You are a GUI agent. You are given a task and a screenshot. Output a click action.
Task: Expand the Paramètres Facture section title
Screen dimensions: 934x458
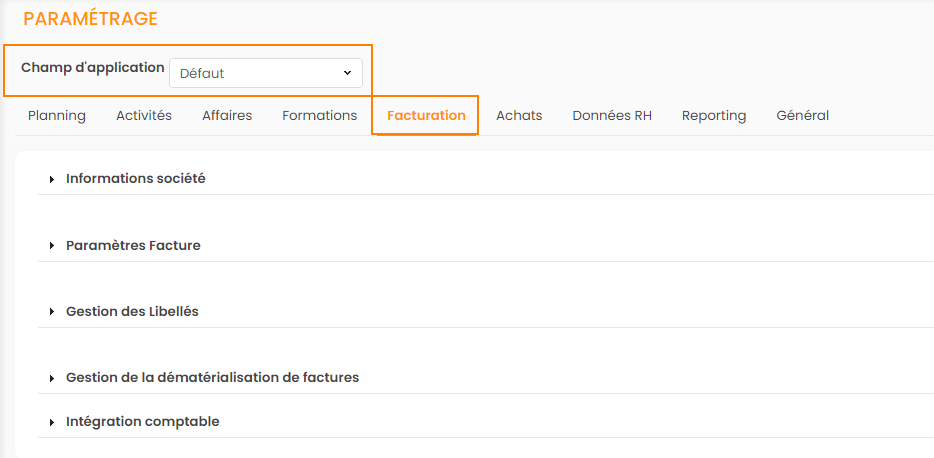(133, 245)
